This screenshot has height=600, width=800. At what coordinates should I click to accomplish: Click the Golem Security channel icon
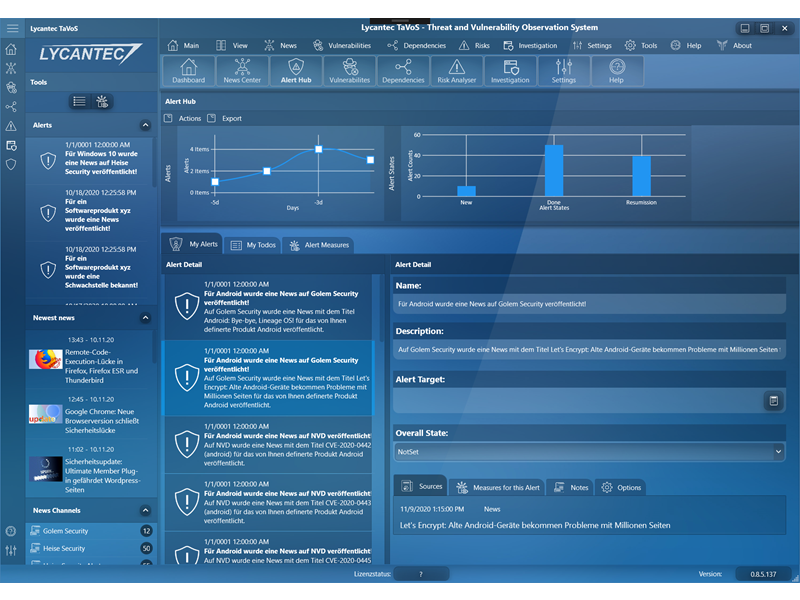pos(35,531)
